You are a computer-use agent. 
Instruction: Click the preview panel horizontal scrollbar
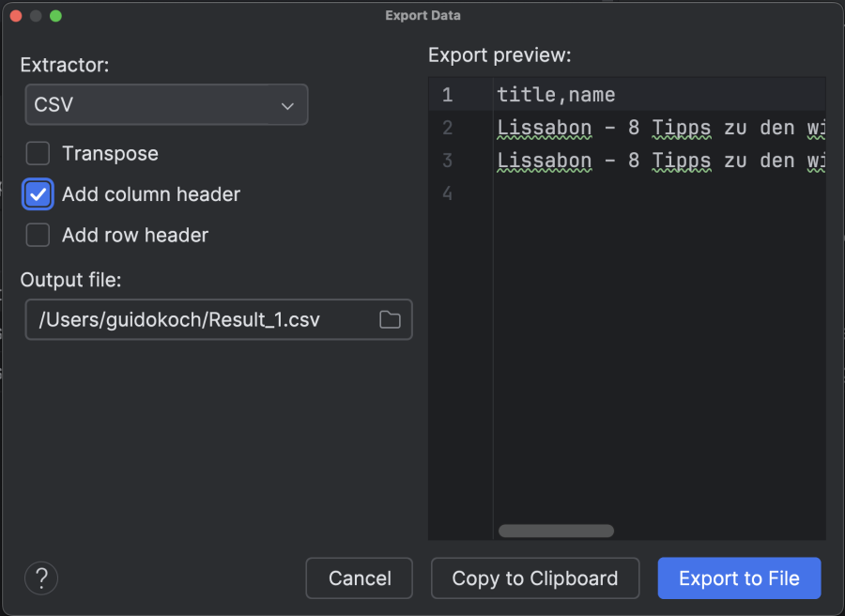tap(556, 531)
